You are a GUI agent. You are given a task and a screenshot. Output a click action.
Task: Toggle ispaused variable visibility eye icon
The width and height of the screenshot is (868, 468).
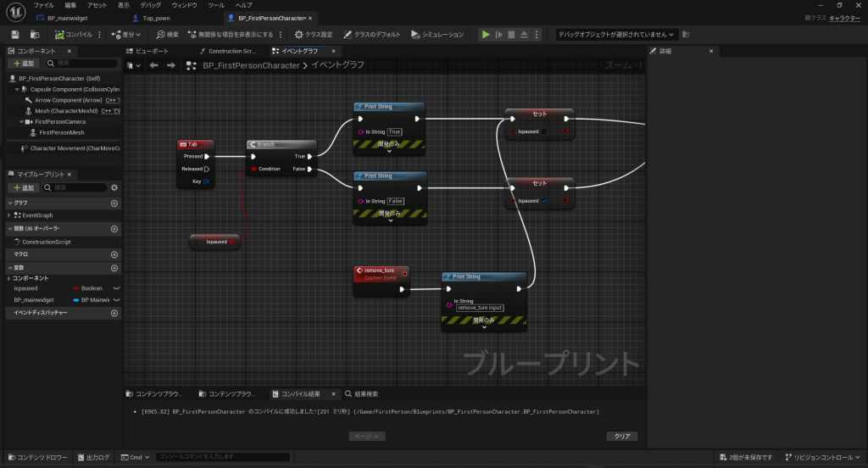pyautogui.click(x=117, y=288)
